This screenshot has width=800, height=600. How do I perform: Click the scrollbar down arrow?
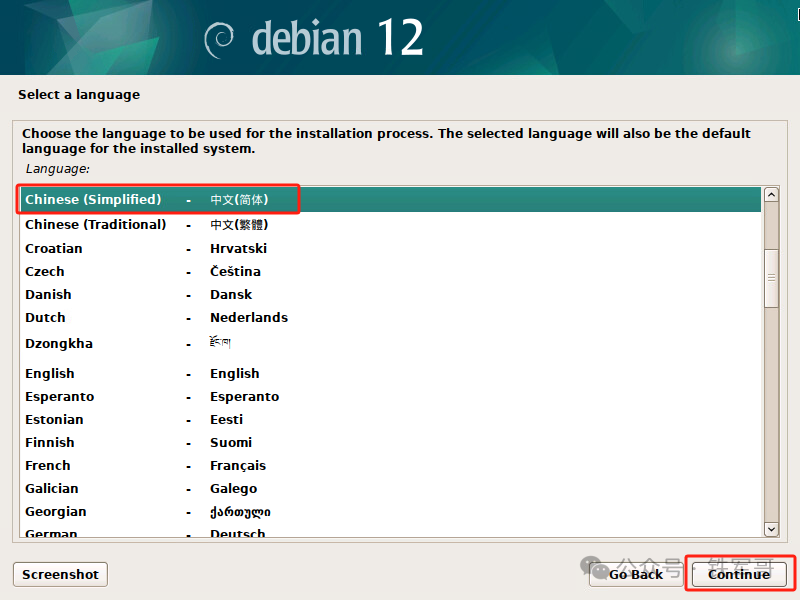771,530
